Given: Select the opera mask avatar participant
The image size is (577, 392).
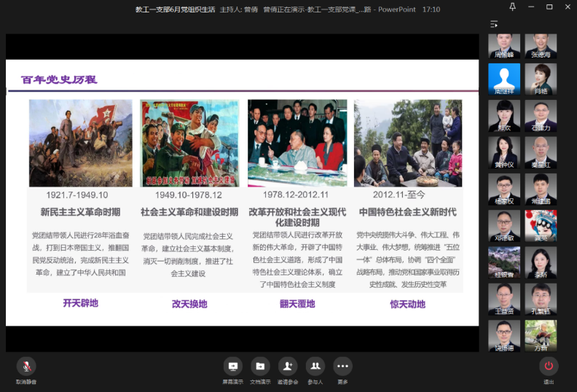Looking at the screenshot, I should [541, 224].
